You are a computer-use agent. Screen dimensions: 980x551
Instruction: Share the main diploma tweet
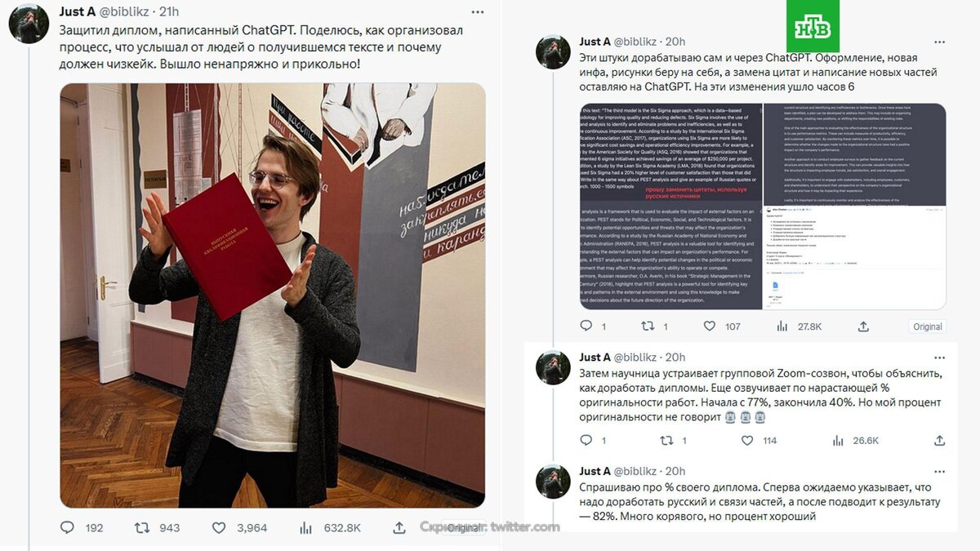pos(399,528)
